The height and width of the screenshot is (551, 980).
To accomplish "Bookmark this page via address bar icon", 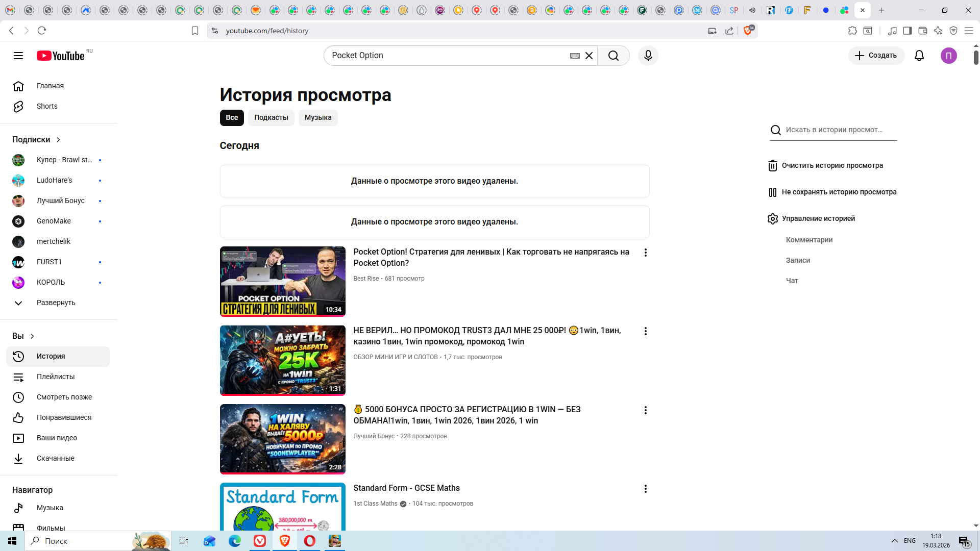I will pyautogui.click(x=194, y=31).
